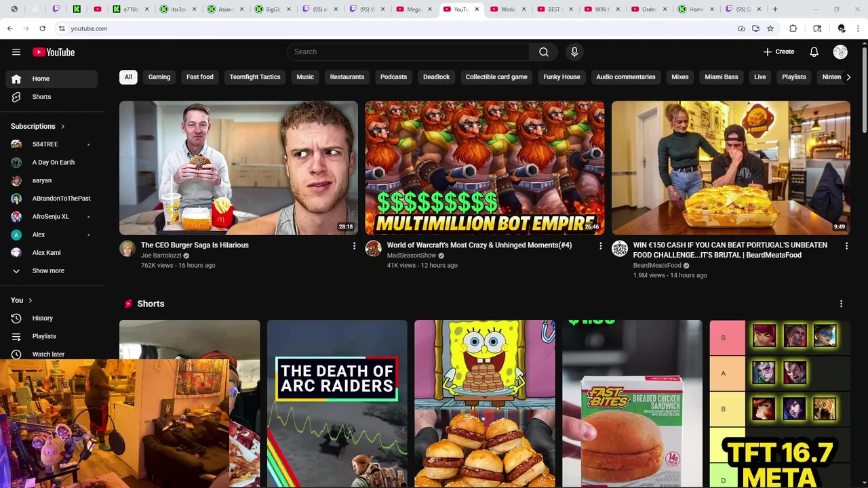Viewport: 868px width, 488px height.
Task: Expand the You section chevron
Action: pyautogui.click(x=31, y=300)
